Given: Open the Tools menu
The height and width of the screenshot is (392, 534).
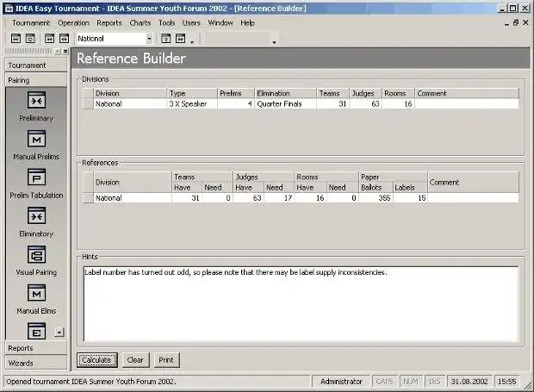Looking at the screenshot, I should tap(167, 22).
